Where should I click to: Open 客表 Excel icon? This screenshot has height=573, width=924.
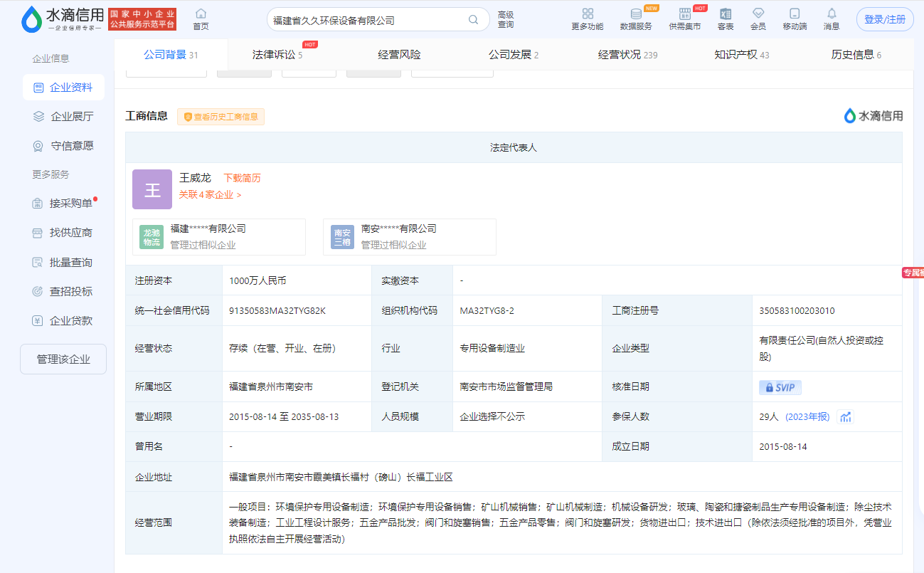coord(726,14)
